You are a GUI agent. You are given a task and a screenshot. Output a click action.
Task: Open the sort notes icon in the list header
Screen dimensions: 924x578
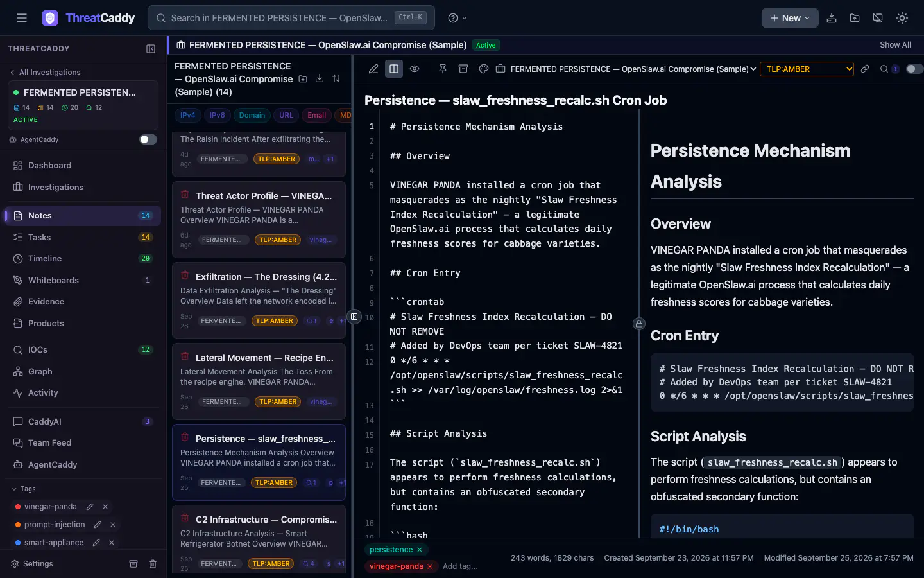(336, 79)
